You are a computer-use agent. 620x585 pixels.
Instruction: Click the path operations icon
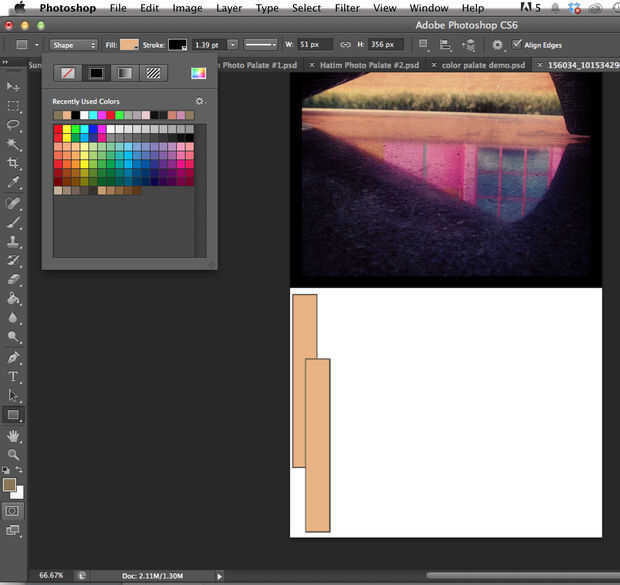coord(423,45)
